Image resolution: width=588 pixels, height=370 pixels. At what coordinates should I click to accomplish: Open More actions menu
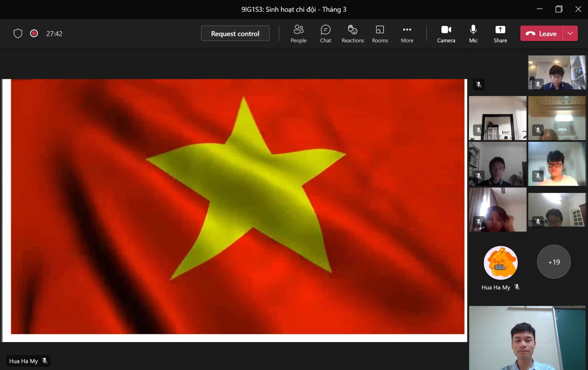coord(407,34)
